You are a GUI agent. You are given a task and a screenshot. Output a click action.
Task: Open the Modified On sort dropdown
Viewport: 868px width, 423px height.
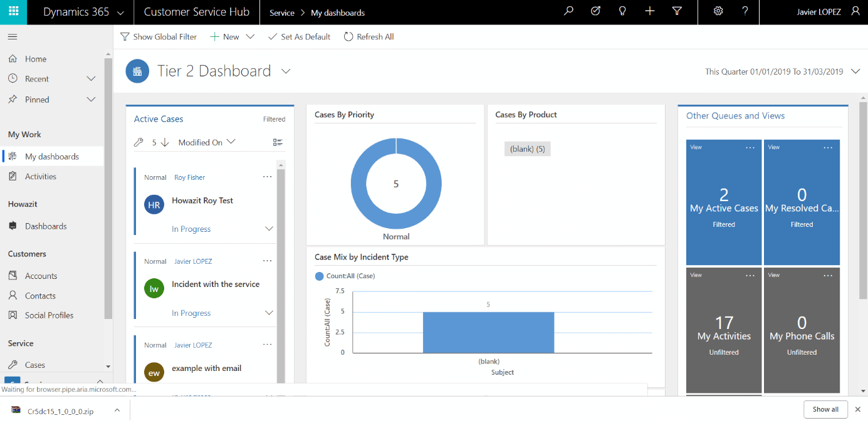point(207,142)
